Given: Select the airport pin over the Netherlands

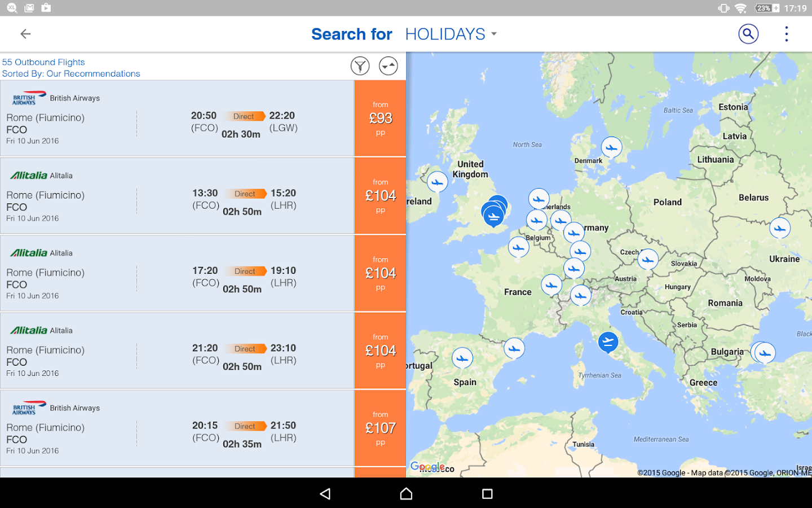Looking at the screenshot, I should pyautogui.click(x=539, y=199).
